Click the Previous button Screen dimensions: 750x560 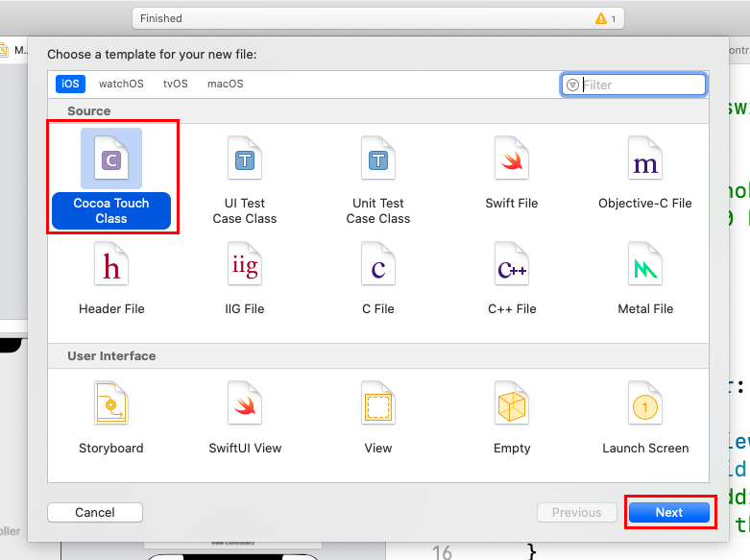tap(577, 512)
